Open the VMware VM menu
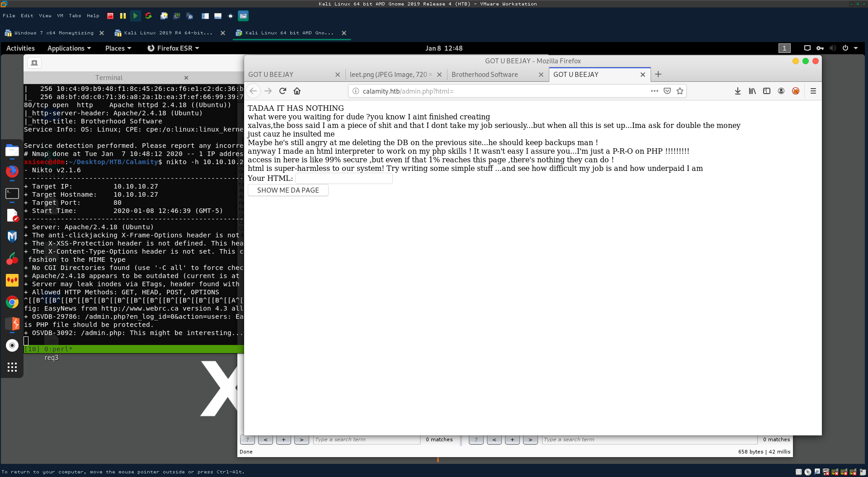 pos(60,16)
